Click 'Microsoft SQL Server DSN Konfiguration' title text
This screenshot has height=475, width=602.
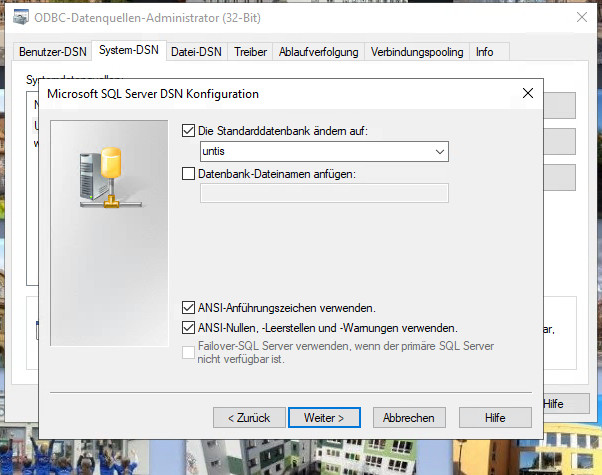pyautogui.click(x=153, y=94)
